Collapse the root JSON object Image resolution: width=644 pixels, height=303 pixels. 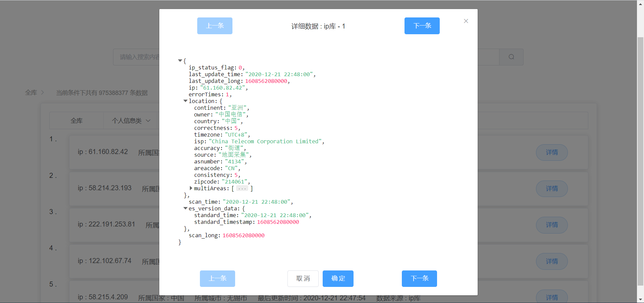[x=180, y=61]
